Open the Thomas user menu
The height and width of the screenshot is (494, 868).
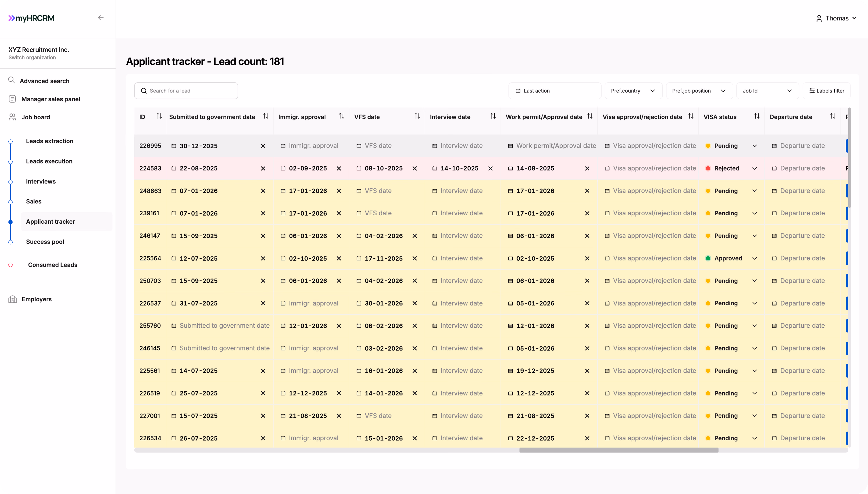836,18
